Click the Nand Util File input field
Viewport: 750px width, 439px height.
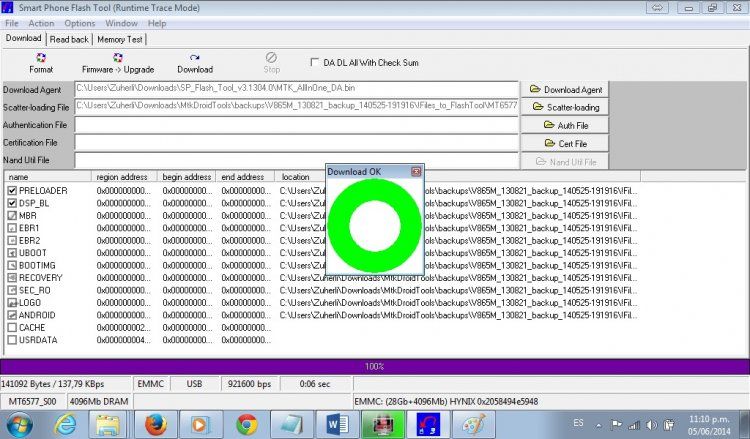coord(297,160)
